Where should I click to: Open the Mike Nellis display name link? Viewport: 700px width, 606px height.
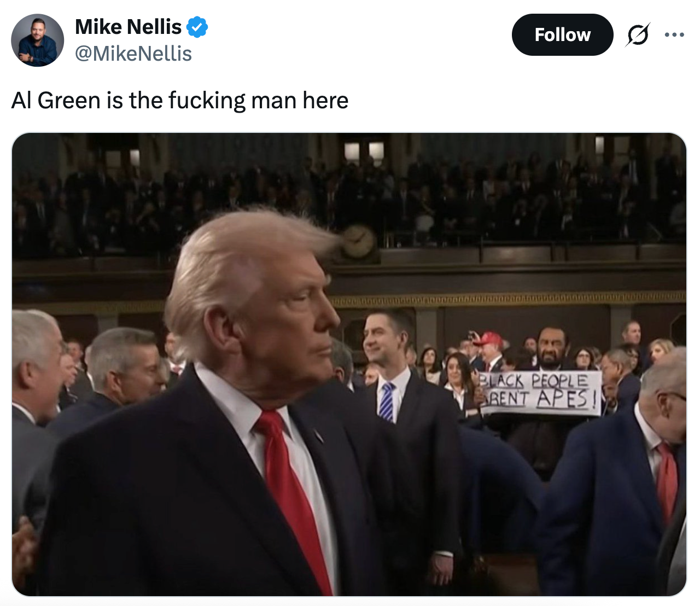click(x=128, y=27)
